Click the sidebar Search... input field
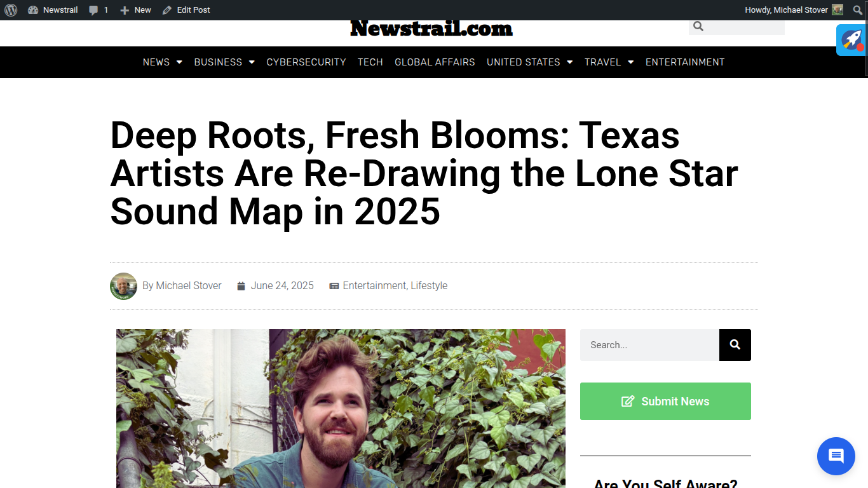The height and width of the screenshot is (488, 868). click(x=649, y=345)
